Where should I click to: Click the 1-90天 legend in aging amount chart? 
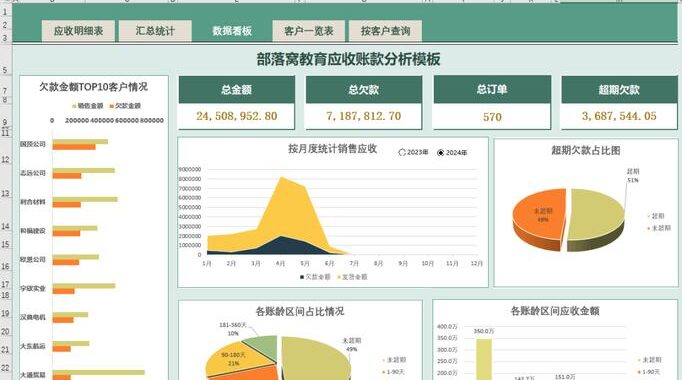click(649, 372)
